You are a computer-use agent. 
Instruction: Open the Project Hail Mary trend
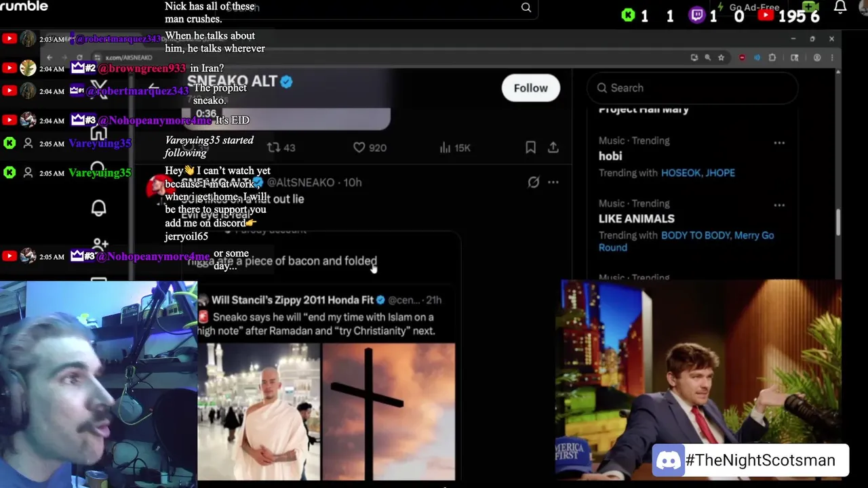[644, 109]
